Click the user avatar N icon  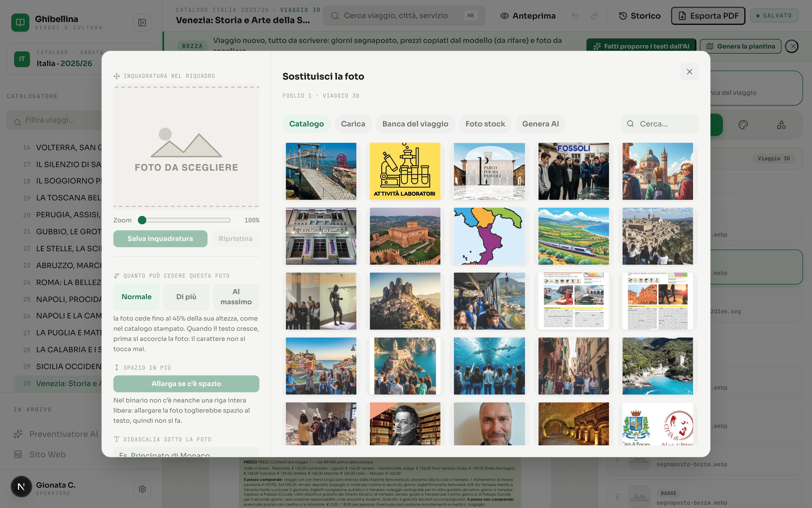click(21, 487)
